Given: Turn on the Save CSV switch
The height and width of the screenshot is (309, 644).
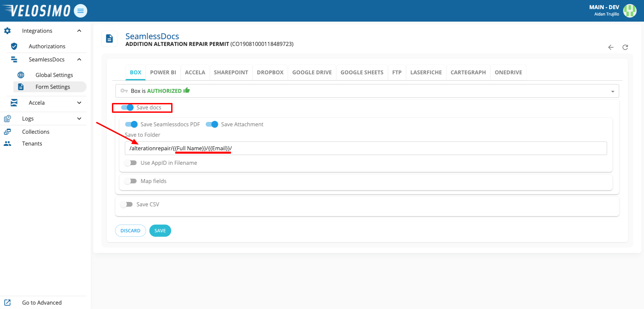Looking at the screenshot, I should coord(127,204).
